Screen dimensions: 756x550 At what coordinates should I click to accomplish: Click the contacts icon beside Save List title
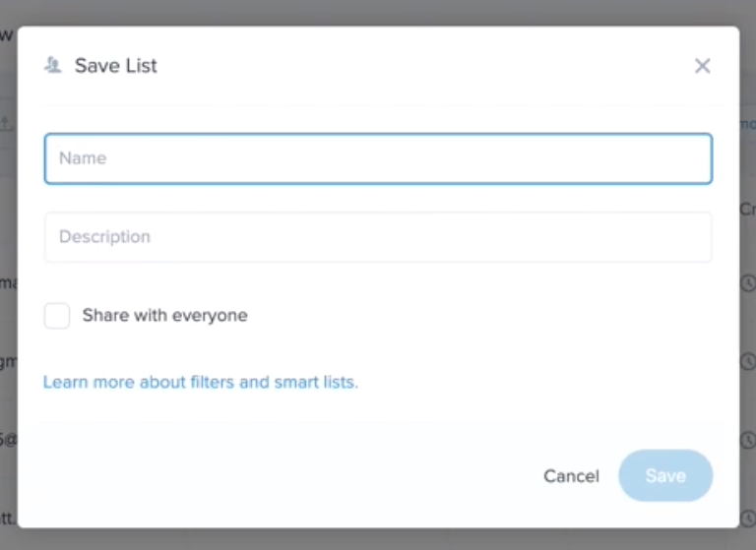pyautogui.click(x=53, y=66)
